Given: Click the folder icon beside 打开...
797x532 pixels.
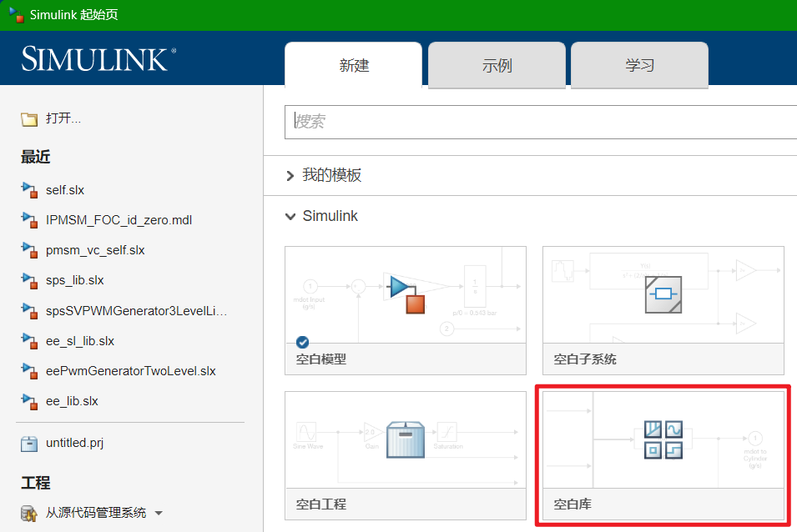Looking at the screenshot, I should click(29, 119).
